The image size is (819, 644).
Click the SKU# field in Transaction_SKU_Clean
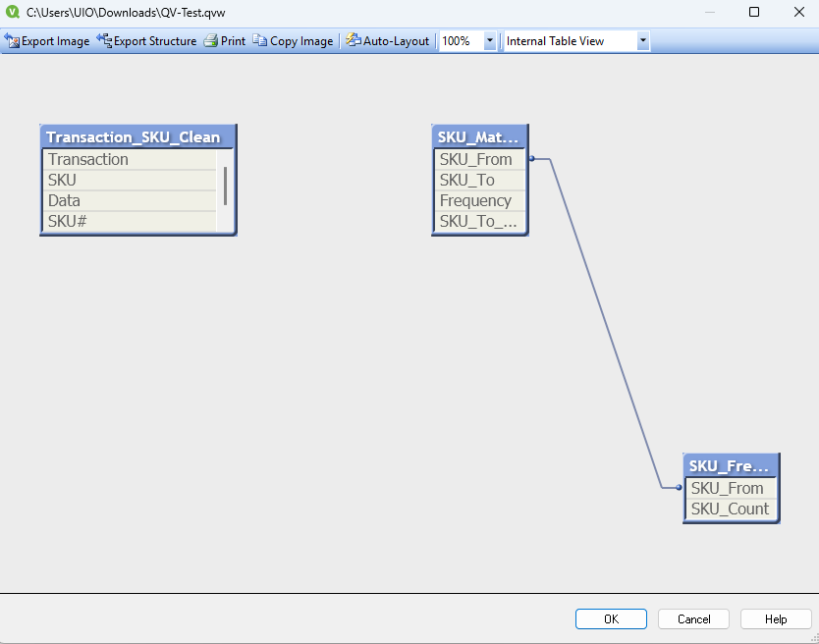(129, 222)
